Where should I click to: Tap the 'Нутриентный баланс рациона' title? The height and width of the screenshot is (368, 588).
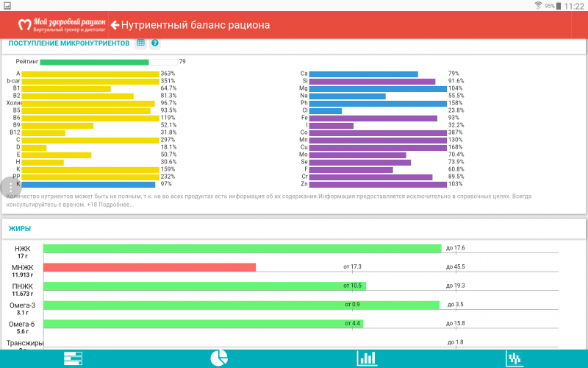196,25
